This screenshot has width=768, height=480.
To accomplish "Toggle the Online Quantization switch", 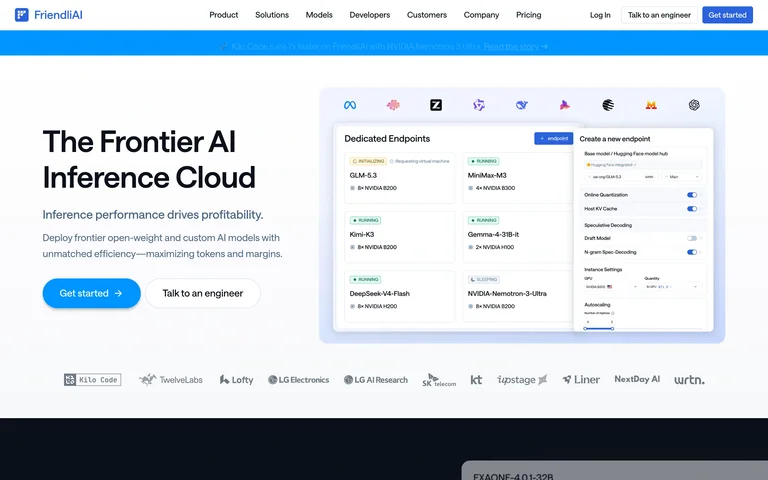I will (x=692, y=195).
